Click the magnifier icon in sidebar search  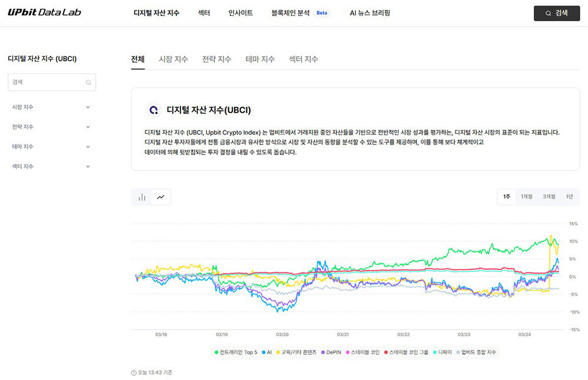click(x=89, y=82)
